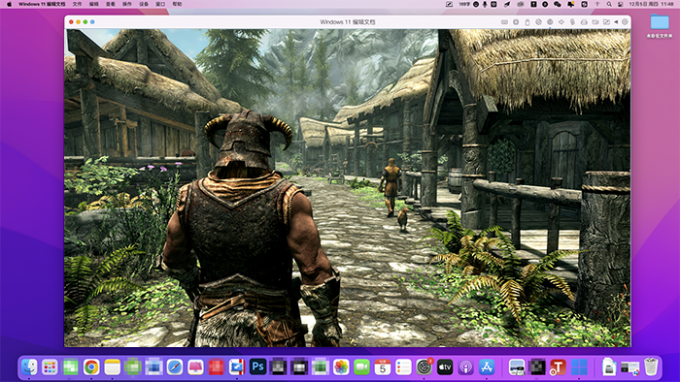Open the 查看 menu
This screenshot has height=382, width=680.
coord(111,4)
